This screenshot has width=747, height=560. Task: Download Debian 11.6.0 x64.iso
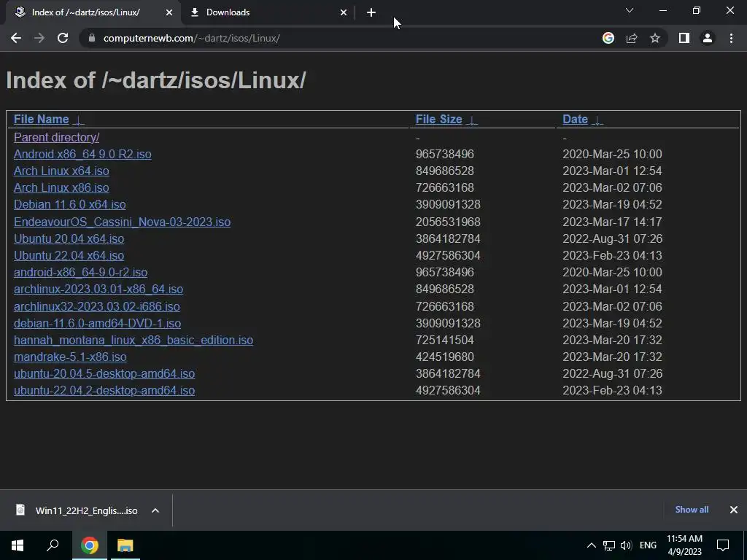(x=69, y=205)
